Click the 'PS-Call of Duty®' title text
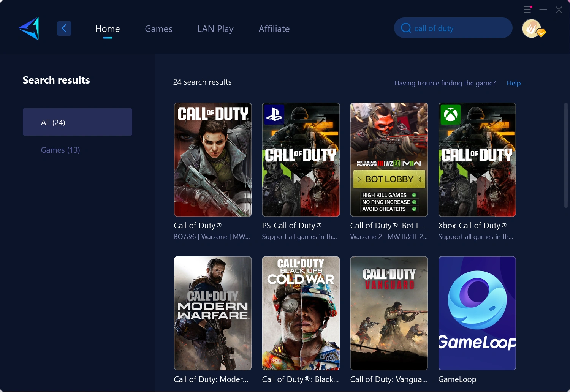The height and width of the screenshot is (392, 570). point(292,226)
